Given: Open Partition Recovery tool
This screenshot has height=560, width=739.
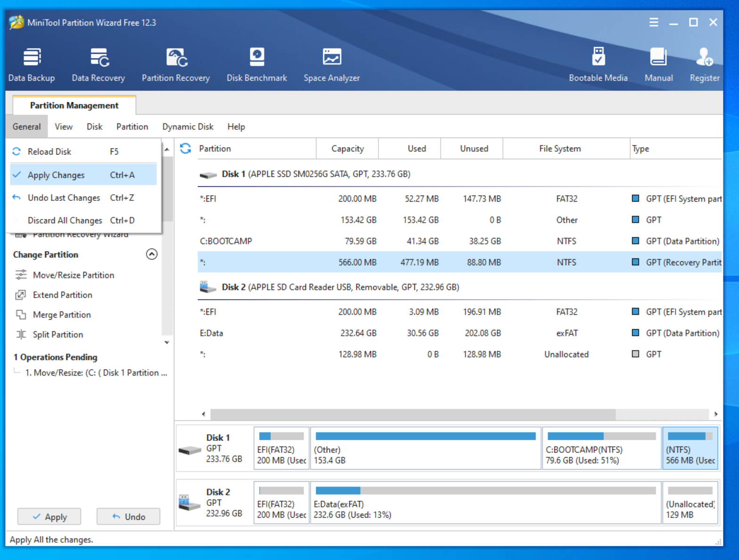Looking at the screenshot, I should click(x=176, y=65).
